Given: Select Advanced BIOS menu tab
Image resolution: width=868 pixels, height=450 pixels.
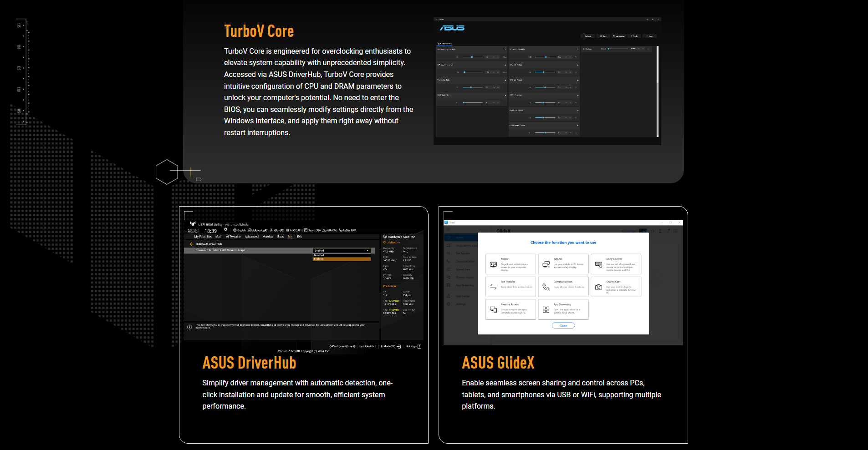Looking at the screenshot, I should (252, 237).
